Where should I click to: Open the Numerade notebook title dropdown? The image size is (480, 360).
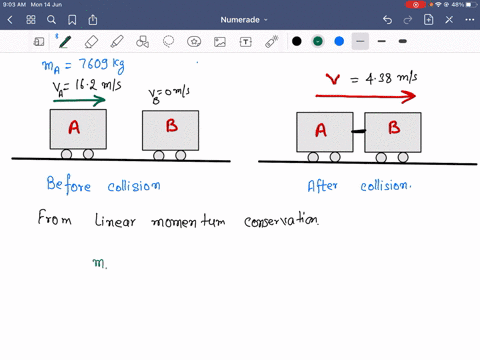point(244,20)
